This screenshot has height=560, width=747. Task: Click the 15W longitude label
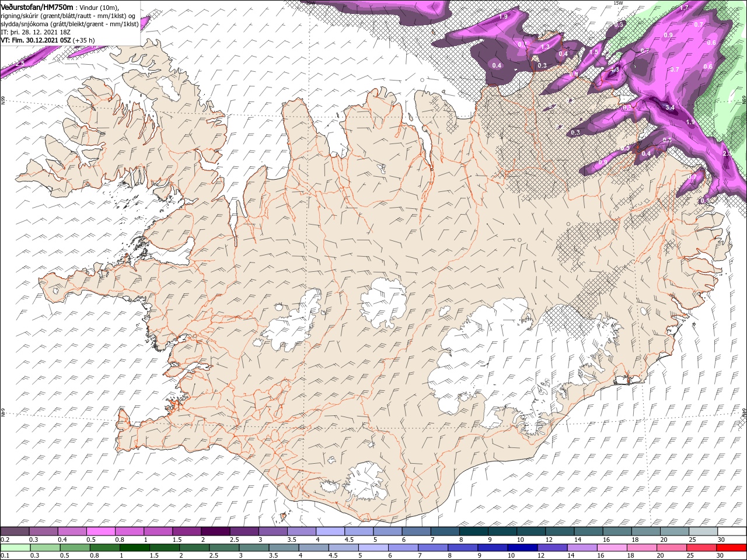619,3
